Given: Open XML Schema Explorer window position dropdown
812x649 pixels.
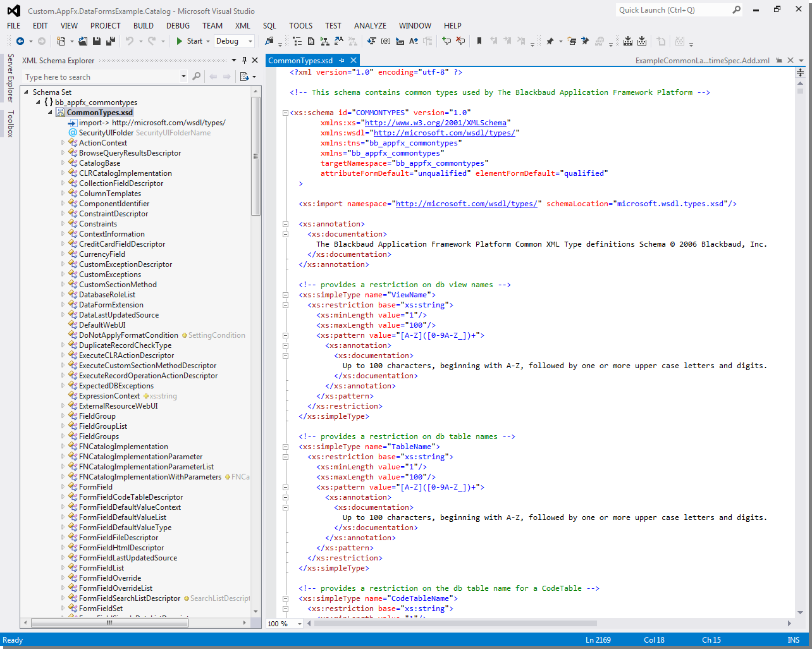Looking at the screenshot, I should (x=234, y=60).
